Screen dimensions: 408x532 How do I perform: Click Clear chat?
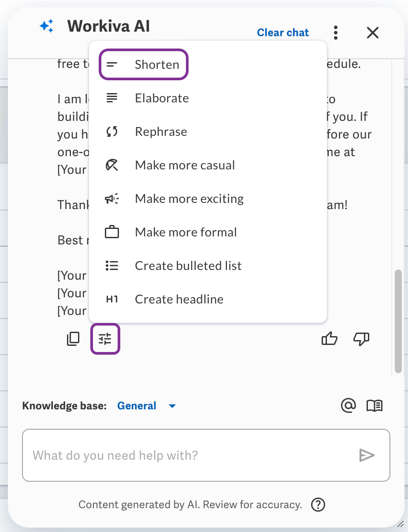pyautogui.click(x=282, y=33)
